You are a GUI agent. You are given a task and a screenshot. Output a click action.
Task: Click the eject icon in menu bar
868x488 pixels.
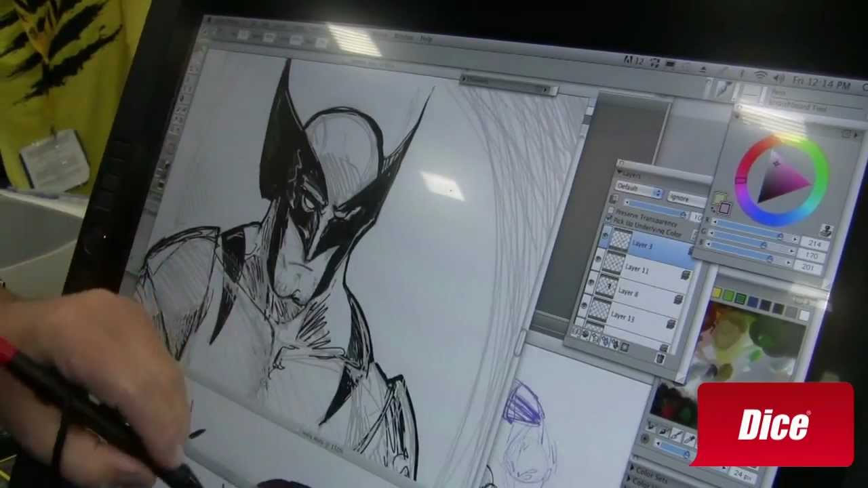703,69
